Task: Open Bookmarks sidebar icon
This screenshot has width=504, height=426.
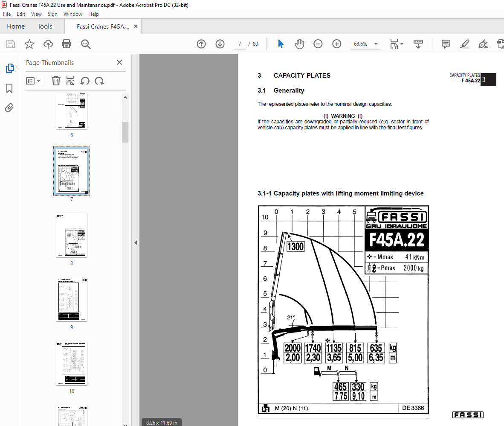Action: point(10,88)
